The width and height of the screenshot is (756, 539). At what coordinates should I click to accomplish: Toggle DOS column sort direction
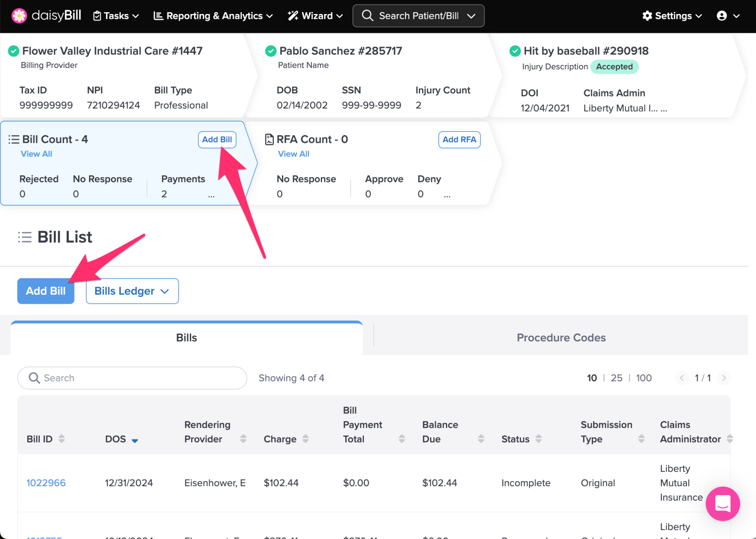point(135,440)
